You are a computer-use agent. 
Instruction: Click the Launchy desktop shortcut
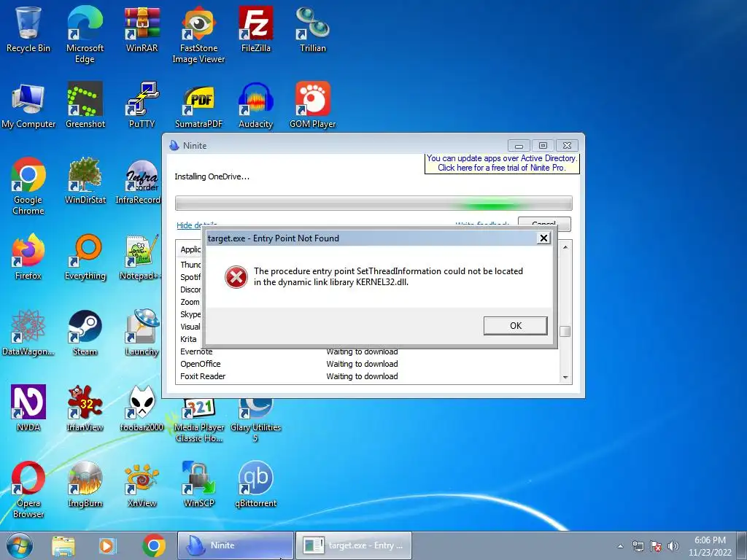142,333
